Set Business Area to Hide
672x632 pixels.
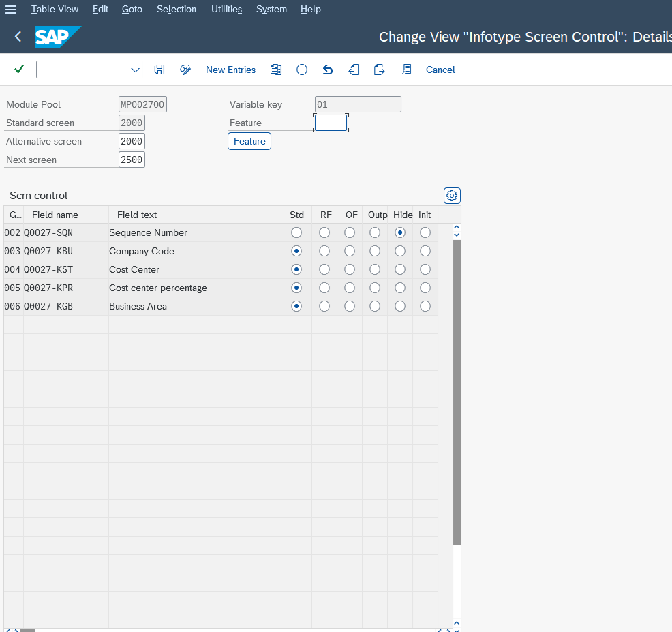click(400, 307)
